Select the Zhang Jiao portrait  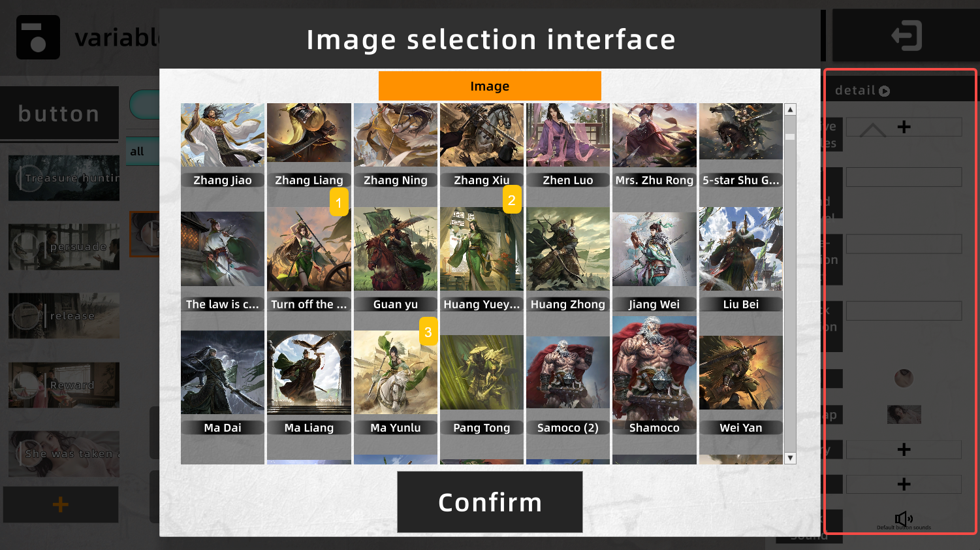[223, 145]
